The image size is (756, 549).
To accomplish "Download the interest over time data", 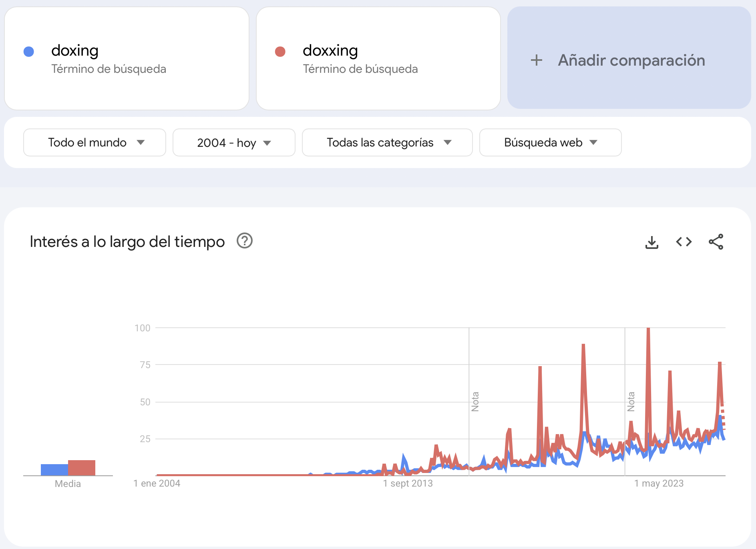I will [652, 242].
